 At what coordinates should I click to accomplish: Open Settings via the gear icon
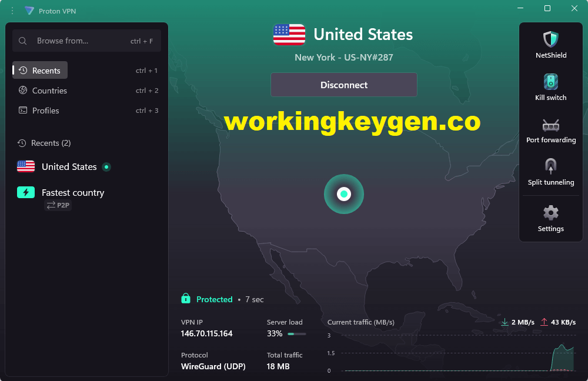pyautogui.click(x=550, y=212)
